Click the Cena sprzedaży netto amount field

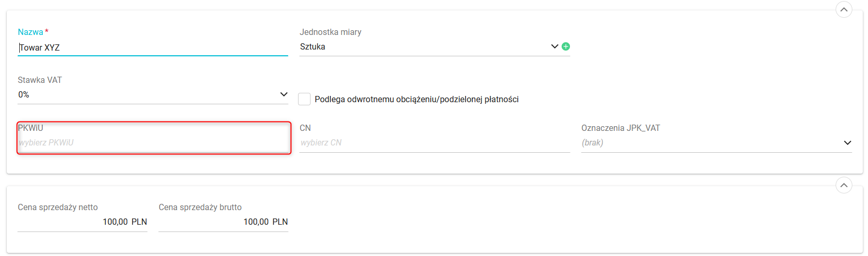pyautogui.click(x=82, y=222)
